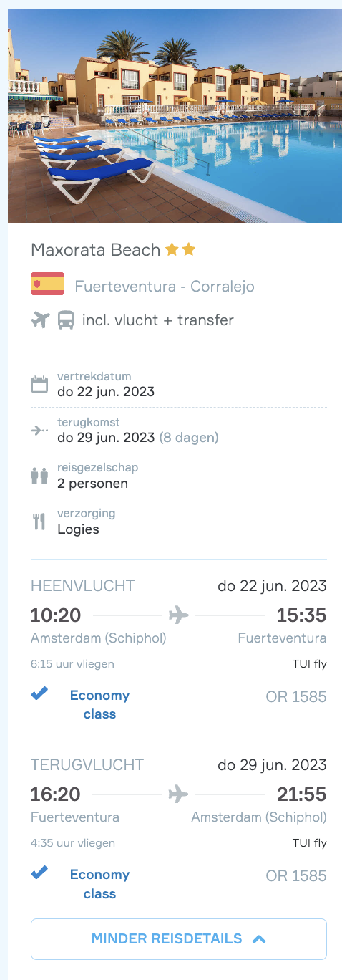Screen dimensions: 342x980
Task: Click the bus transfer icon
Action: click(66, 320)
